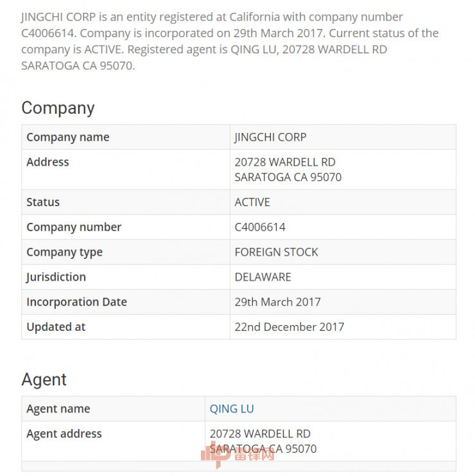Click the FOREIGN STOCK company type value
Viewport: 475px width, 476px height.
tap(276, 252)
